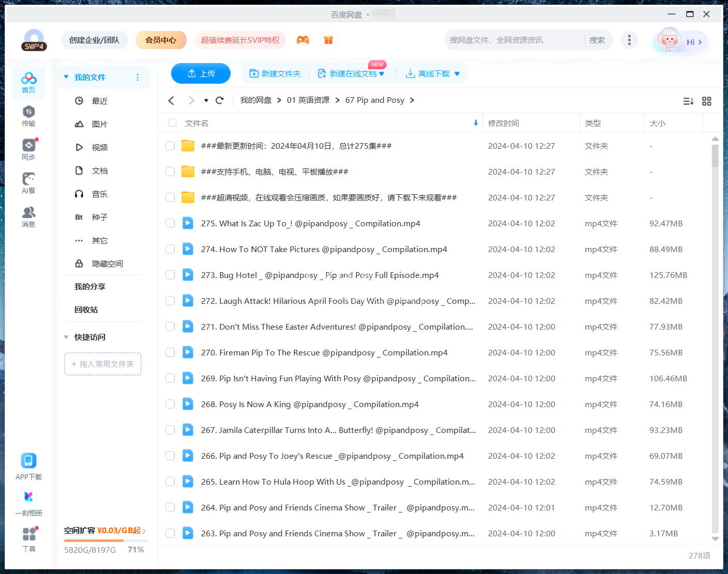Check the box for file 264 Trailer
The height and width of the screenshot is (574, 728).
170,507
